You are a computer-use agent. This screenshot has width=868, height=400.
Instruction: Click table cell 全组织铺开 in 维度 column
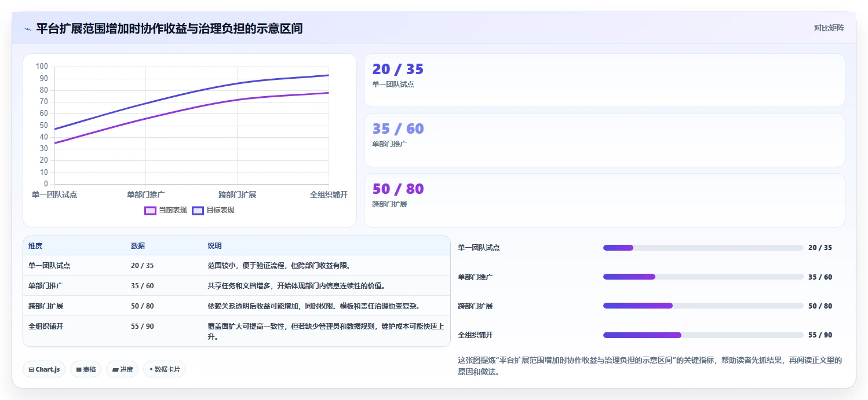coord(46,326)
